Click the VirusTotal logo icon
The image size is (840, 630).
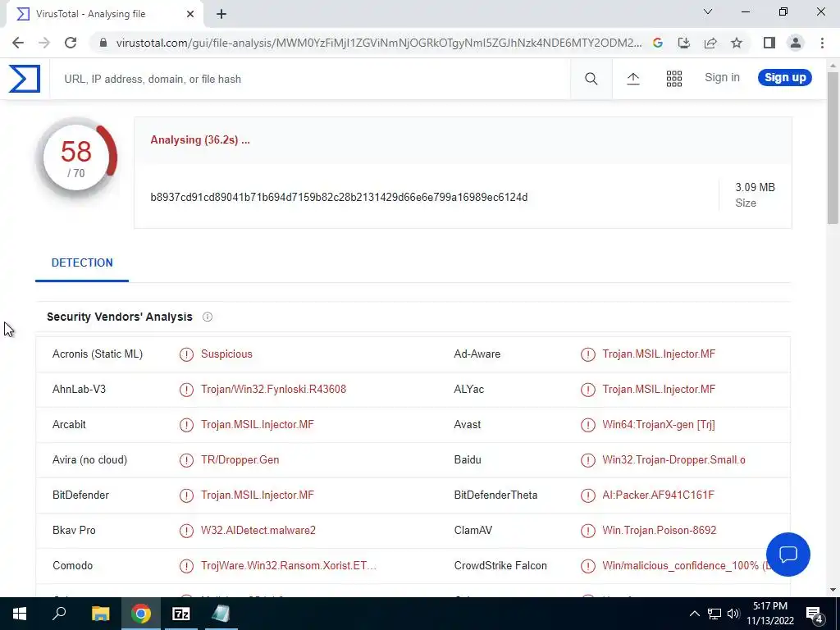tap(24, 79)
